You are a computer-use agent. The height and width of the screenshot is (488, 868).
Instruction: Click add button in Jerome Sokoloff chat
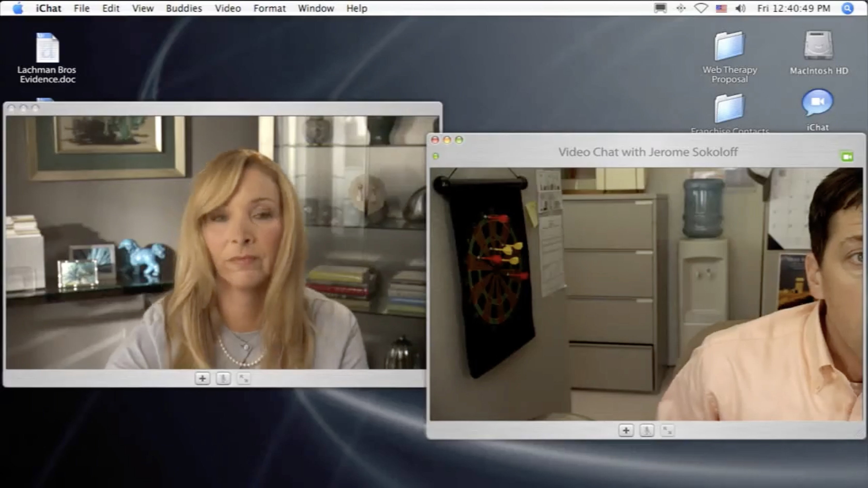[x=626, y=430]
